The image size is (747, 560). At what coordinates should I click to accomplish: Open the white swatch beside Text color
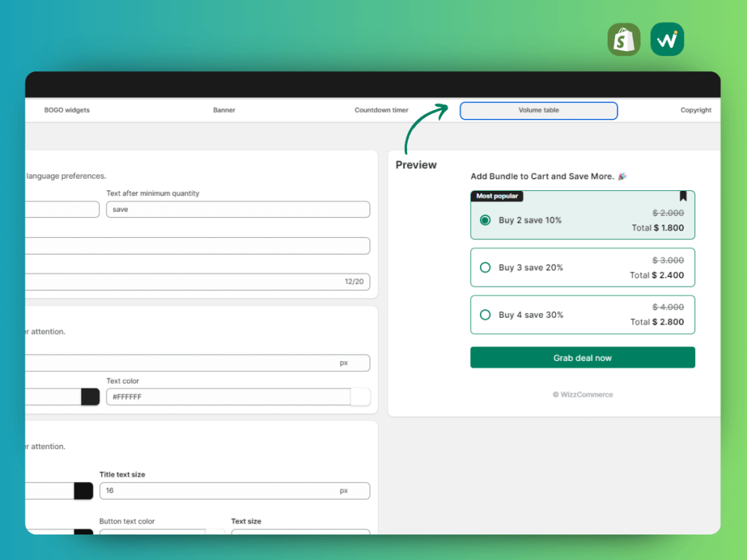[x=360, y=397]
